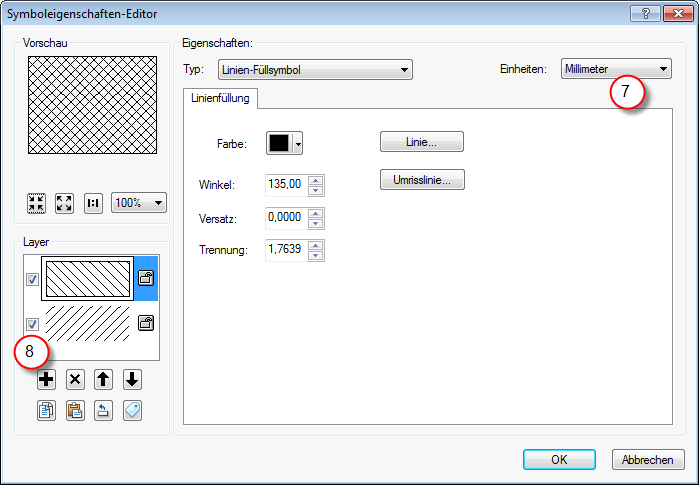The image size is (699, 485).
Task: Click the 1:1 actual size preview icon
Action: [x=93, y=203]
